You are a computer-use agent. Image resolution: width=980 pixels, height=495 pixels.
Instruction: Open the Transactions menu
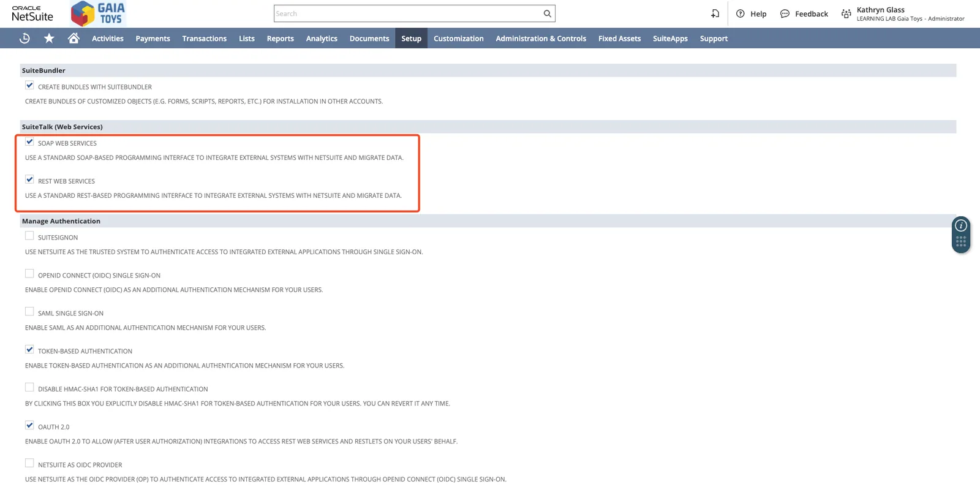tap(205, 38)
